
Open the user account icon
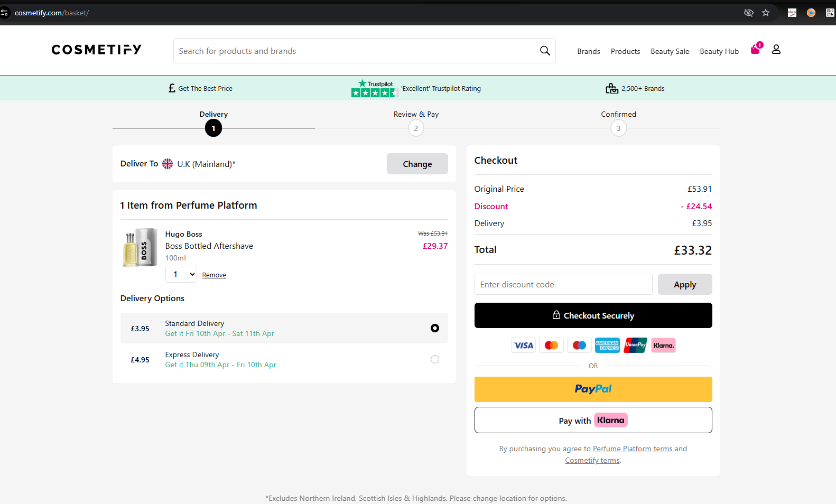coord(776,49)
